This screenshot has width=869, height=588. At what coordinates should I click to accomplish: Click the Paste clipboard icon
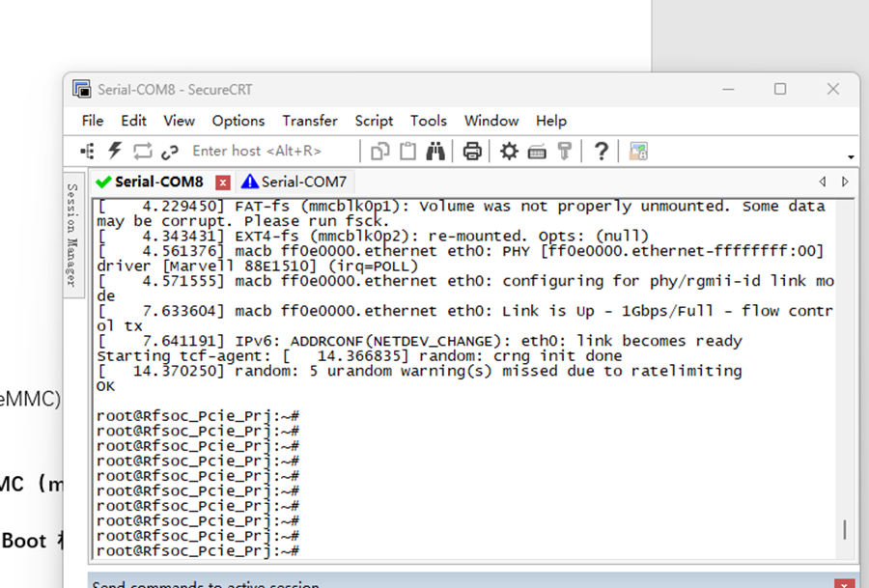407,151
